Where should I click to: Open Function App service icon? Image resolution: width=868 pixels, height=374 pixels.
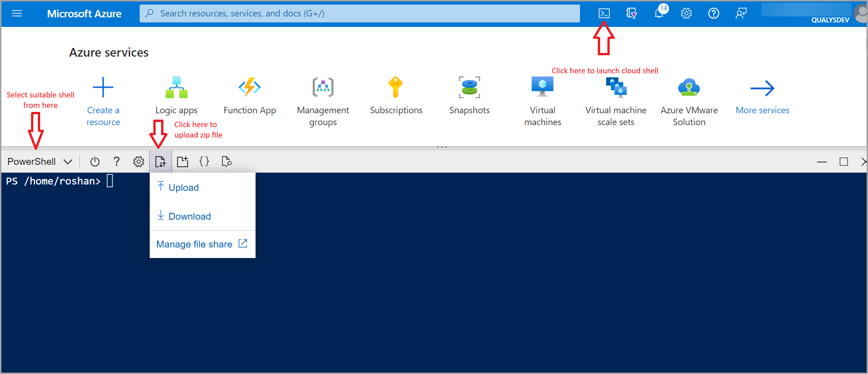pos(250,87)
